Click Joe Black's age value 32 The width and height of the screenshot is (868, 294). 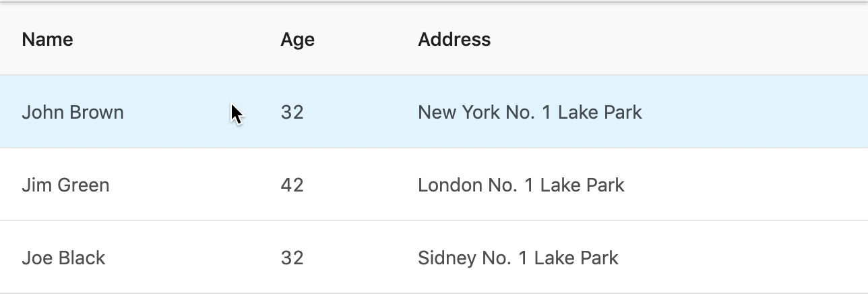(292, 258)
